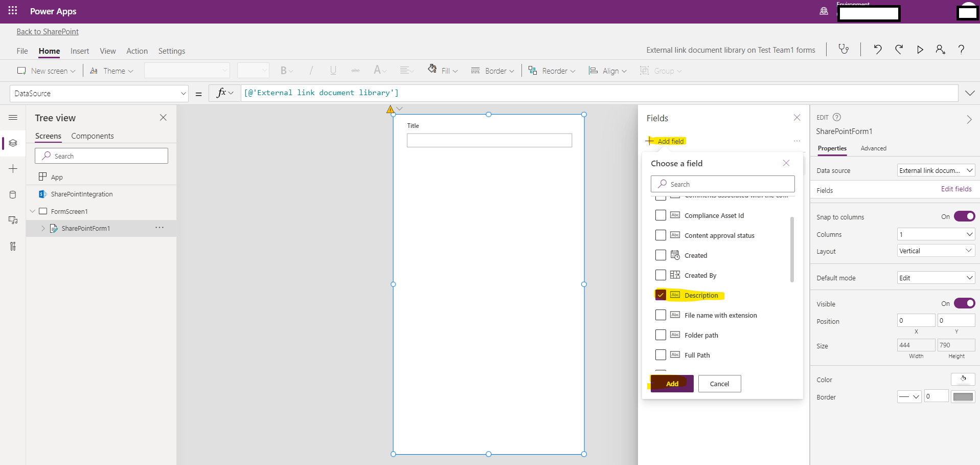Open the Layout dropdown
Viewport: 980px width, 465px height.
pos(936,251)
